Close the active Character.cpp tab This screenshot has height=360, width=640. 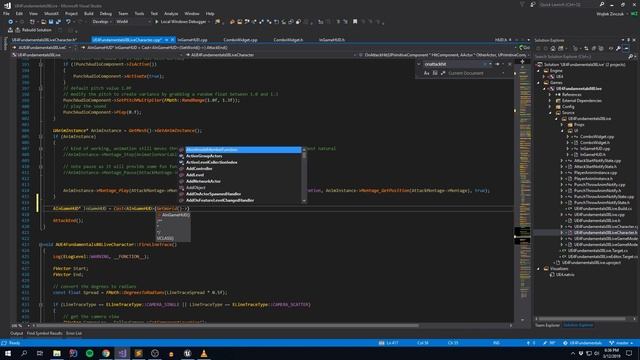172,40
